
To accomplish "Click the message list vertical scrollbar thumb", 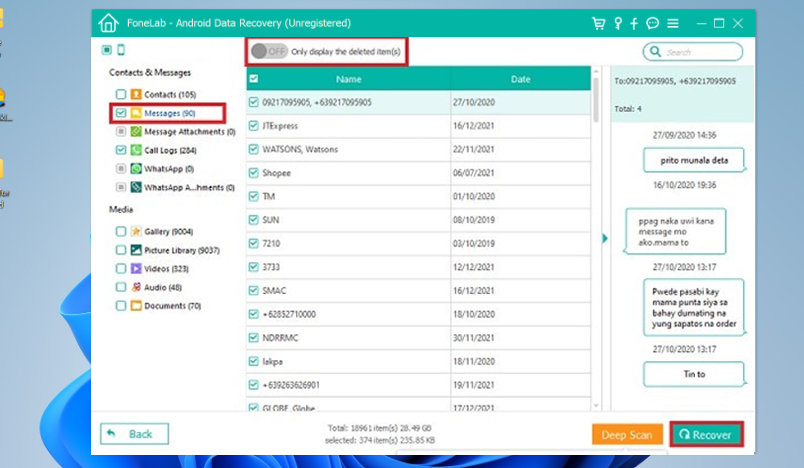I will tap(596, 100).
